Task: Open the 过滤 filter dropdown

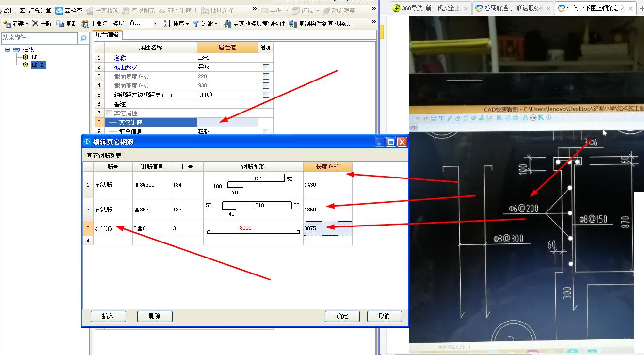Action: click(205, 23)
